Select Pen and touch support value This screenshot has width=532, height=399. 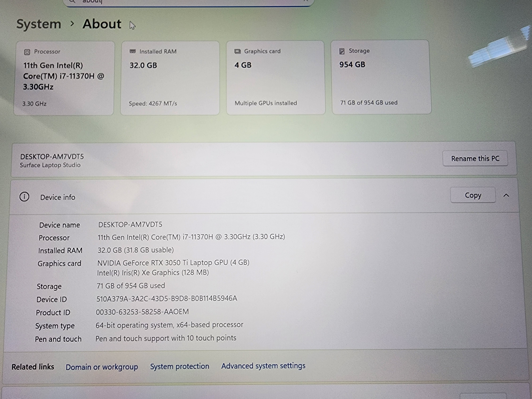click(x=166, y=338)
